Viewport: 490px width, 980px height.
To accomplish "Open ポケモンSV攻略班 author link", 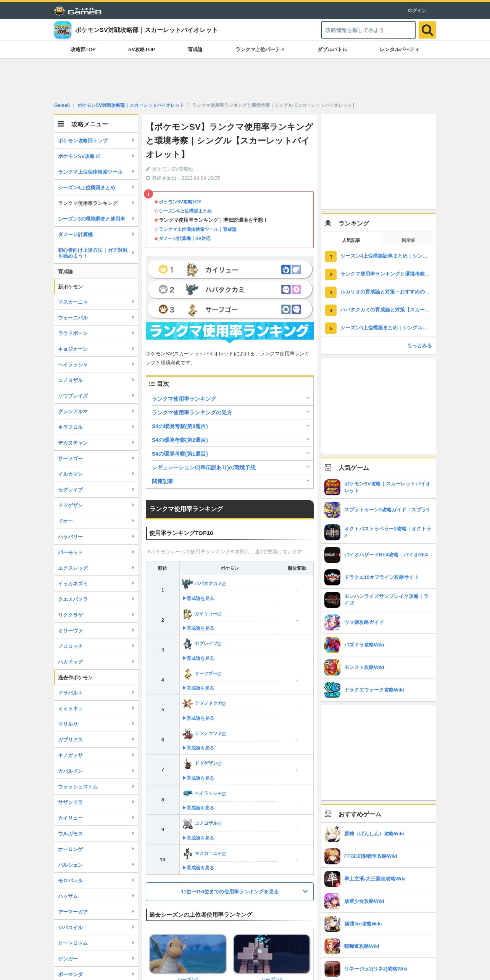I will 172,169.
